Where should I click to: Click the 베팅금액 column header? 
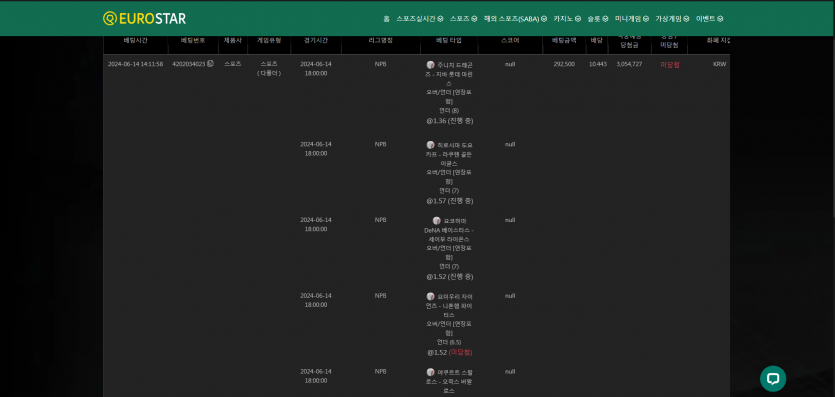click(564, 40)
